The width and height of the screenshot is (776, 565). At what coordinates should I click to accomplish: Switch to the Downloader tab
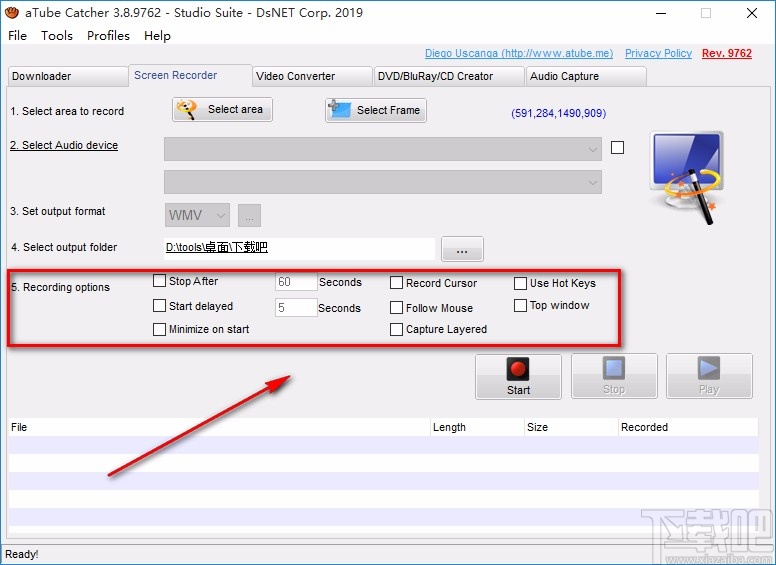point(68,76)
